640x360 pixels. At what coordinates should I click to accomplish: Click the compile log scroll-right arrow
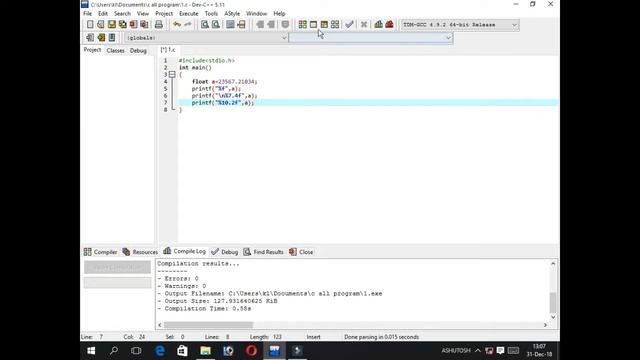coord(545,325)
